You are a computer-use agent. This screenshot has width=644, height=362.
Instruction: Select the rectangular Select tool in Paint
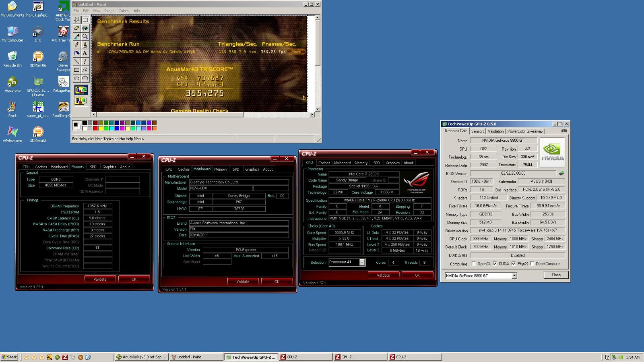85,19
